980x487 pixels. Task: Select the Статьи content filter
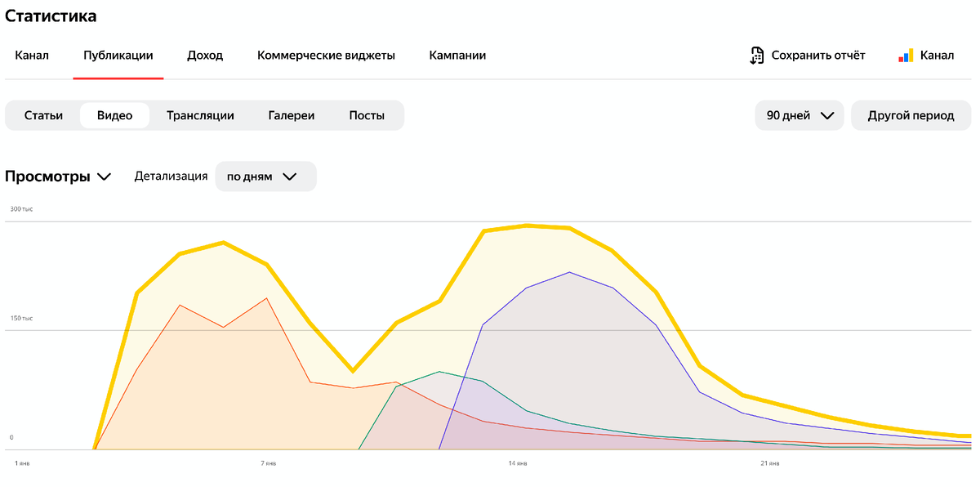point(43,115)
